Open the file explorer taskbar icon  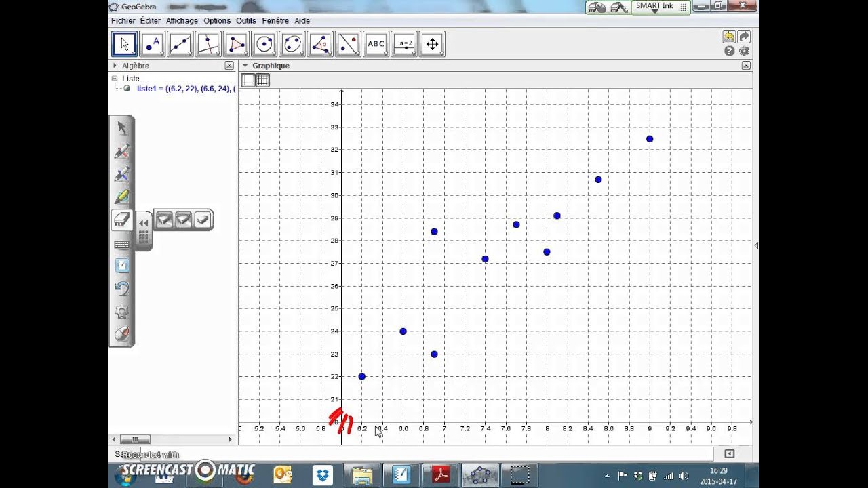coord(362,475)
